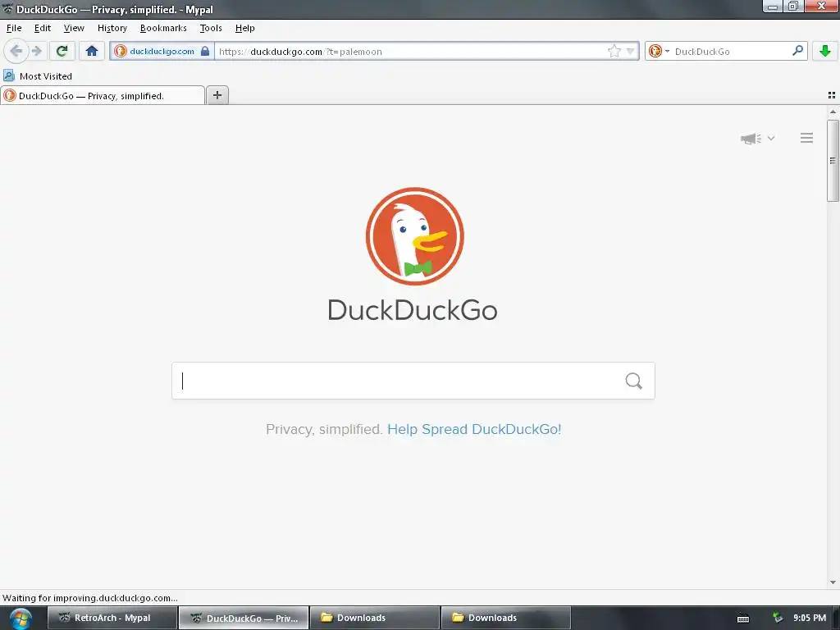The image size is (840, 630).
Task: Click the duckduckgo.com identity label
Action: [x=162, y=52]
